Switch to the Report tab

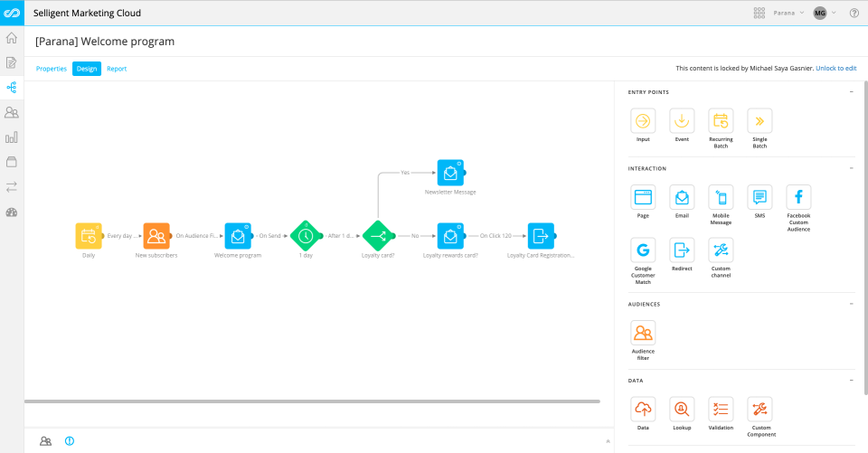pyautogui.click(x=117, y=69)
